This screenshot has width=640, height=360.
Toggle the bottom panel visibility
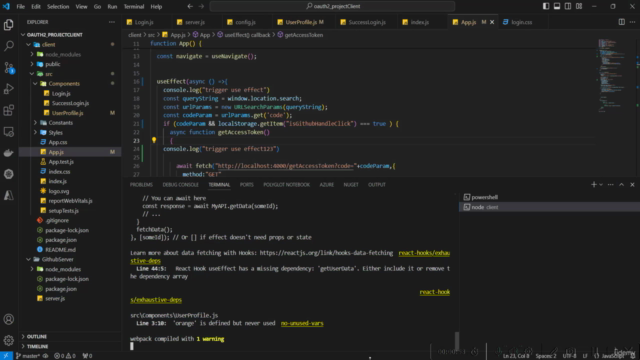pyautogui.click(x=557, y=6)
